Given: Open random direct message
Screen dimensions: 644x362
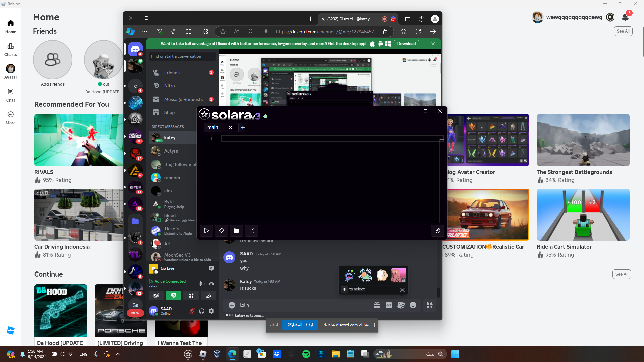Looking at the screenshot, I should pyautogui.click(x=173, y=178).
